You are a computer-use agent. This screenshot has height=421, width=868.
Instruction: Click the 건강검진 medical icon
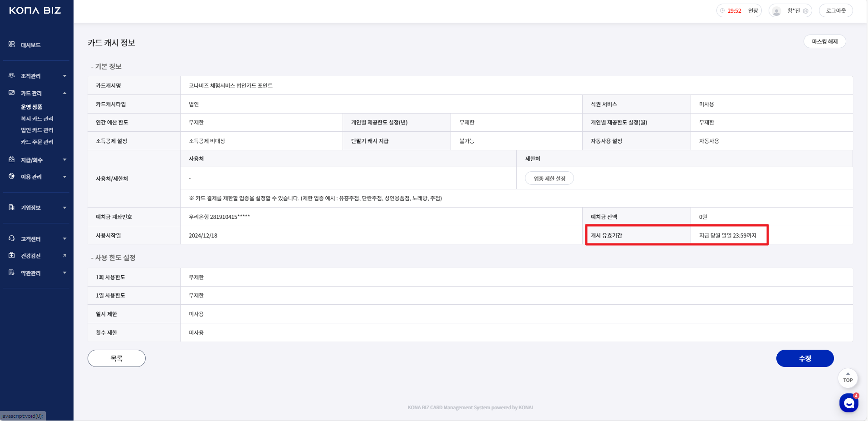12,256
